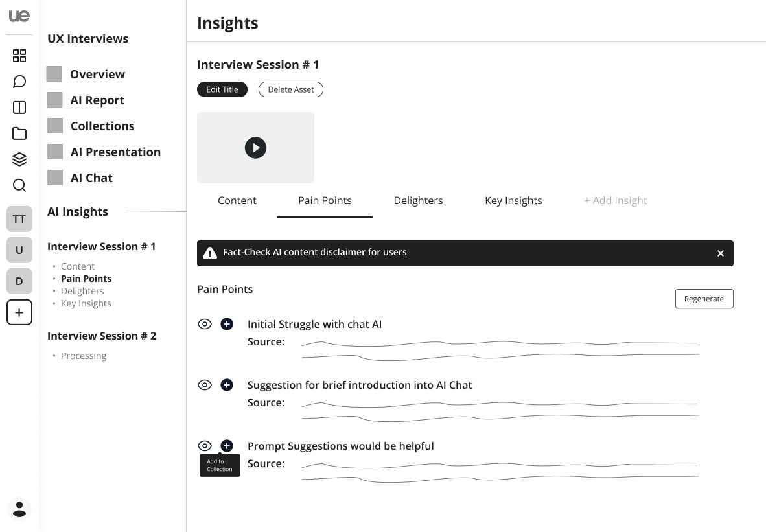Toggle eye icon for Prompt Suggestions item
Viewport: 766px width, 532px height.
[205, 446]
